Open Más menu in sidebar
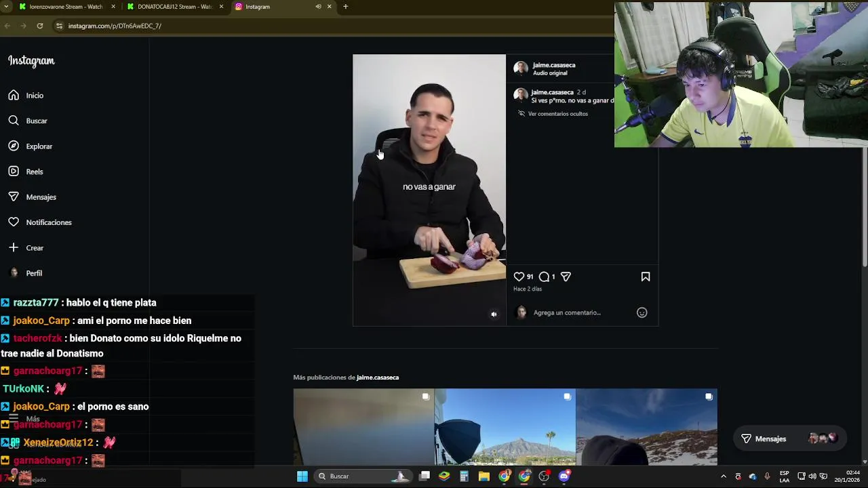 24,419
